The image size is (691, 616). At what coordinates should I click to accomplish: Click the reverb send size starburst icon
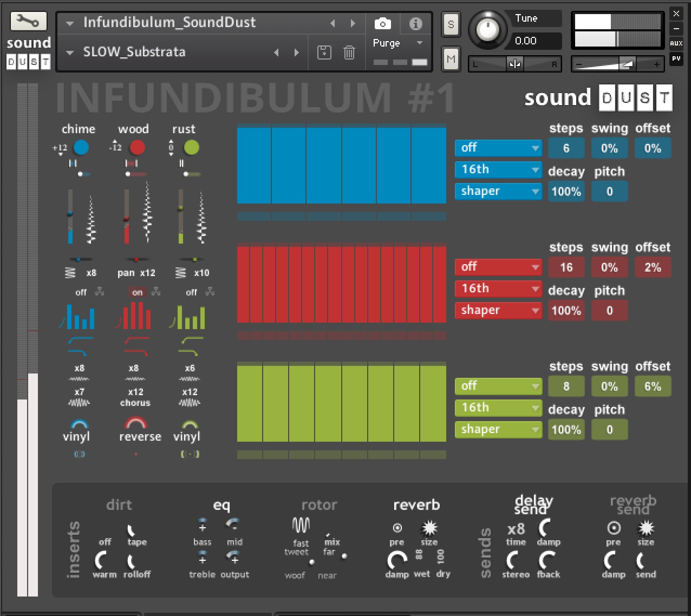point(646,527)
